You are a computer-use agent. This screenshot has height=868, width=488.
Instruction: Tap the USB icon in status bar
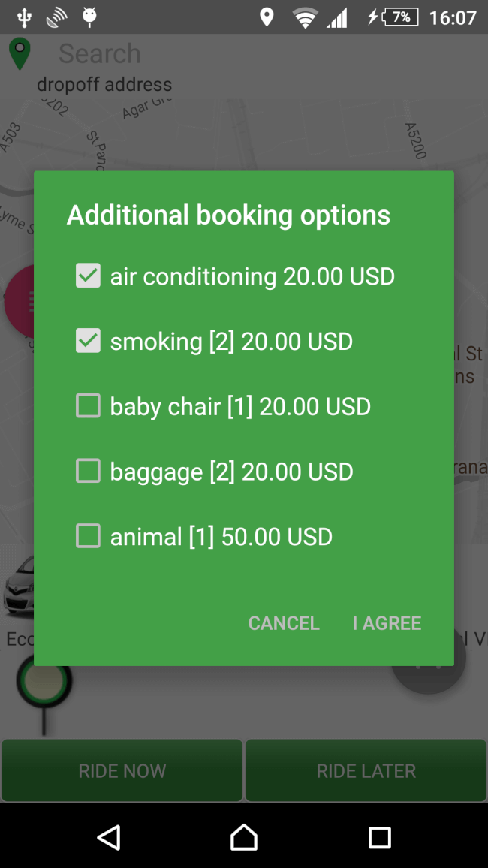click(x=24, y=17)
